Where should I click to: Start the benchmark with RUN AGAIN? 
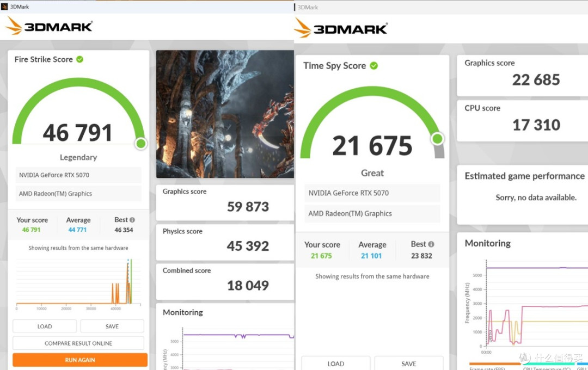(x=80, y=360)
